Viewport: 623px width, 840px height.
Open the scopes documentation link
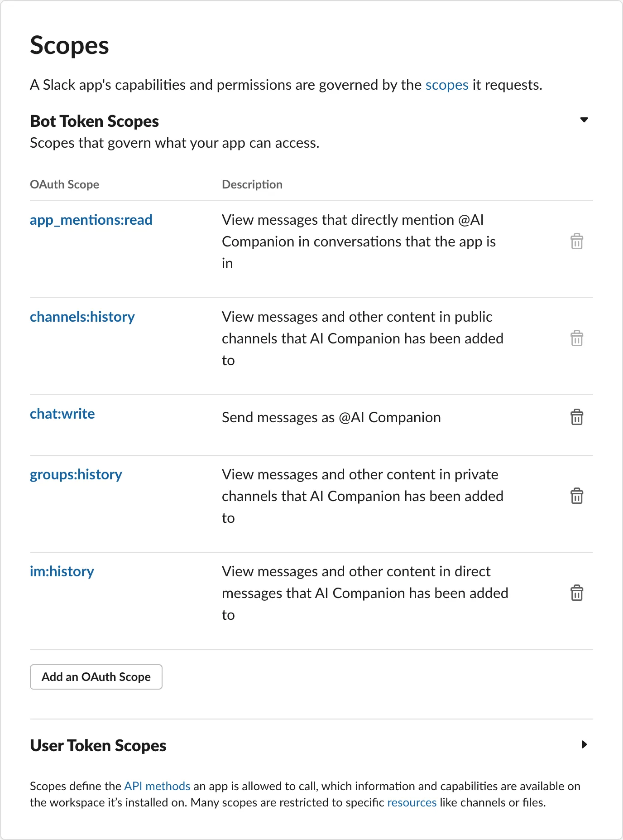pos(446,85)
